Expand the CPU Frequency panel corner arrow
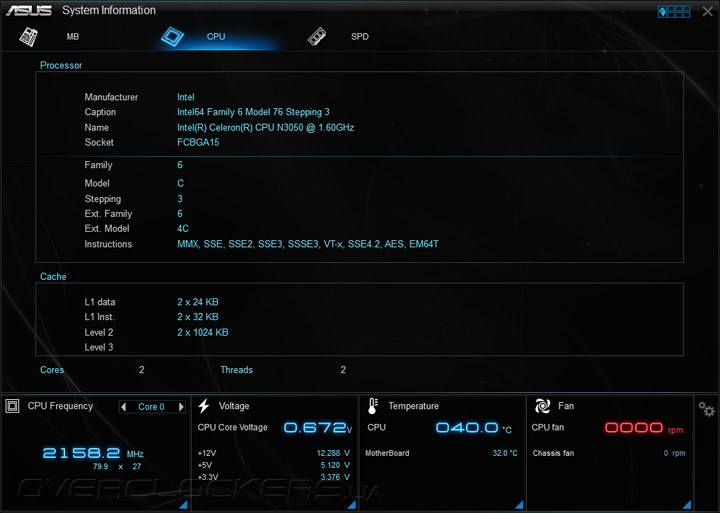The image size is (720, 513). (183, 505)
